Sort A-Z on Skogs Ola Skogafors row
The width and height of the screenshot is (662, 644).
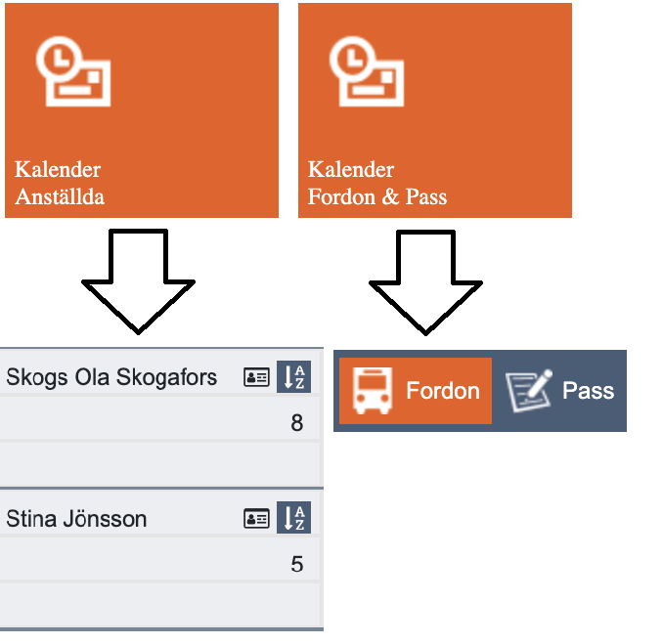point(294,376)
